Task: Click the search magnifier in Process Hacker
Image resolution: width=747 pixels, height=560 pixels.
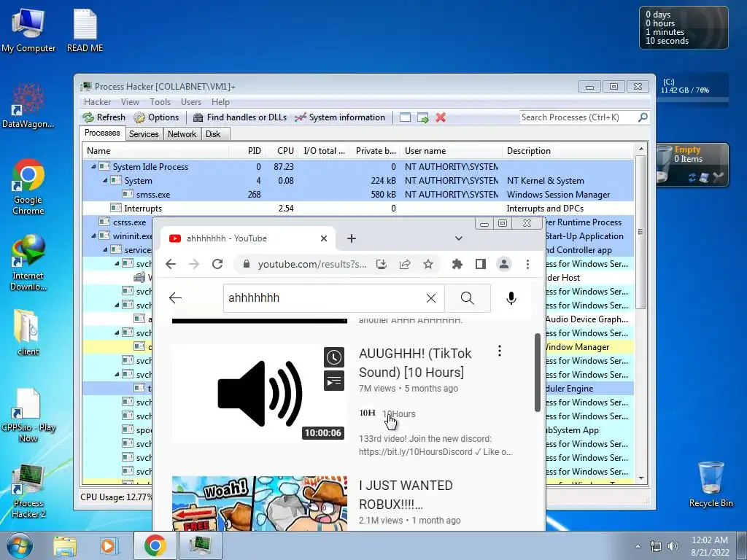Action: click(x=643, y=117)
